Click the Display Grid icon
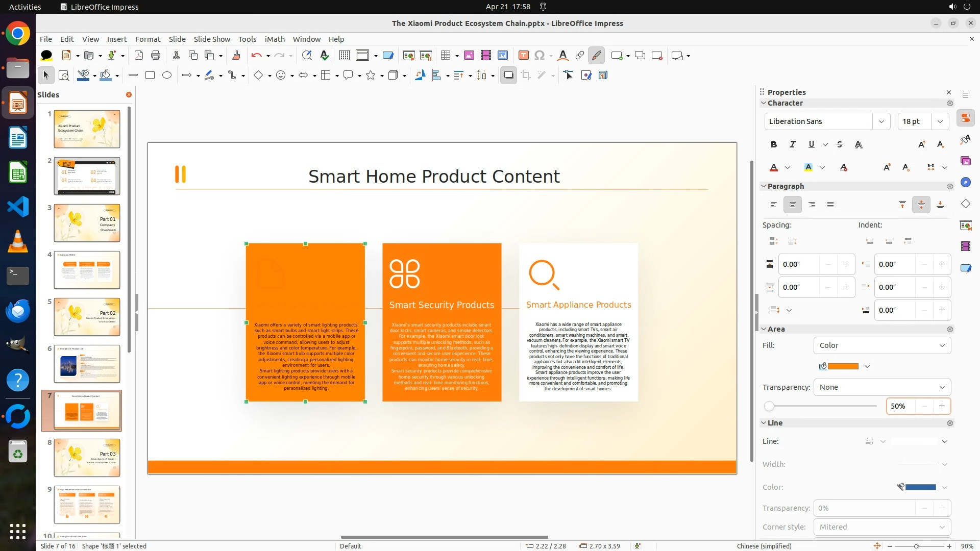The image size is (980, 551). pos(345,56)
